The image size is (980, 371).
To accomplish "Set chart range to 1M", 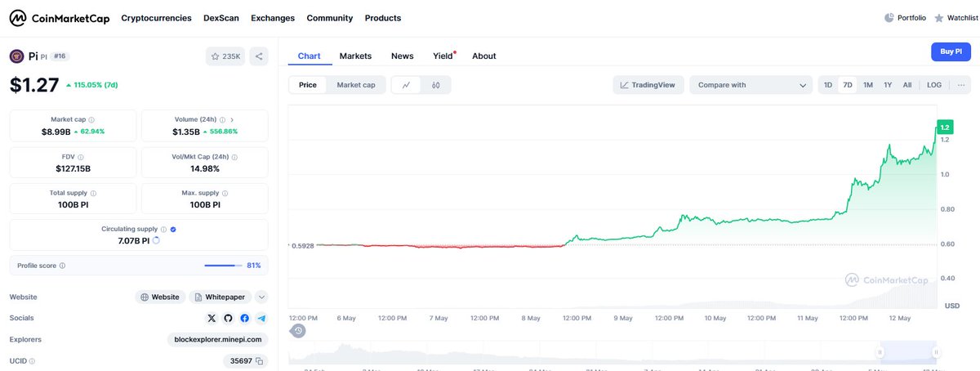I will (868, 85).
